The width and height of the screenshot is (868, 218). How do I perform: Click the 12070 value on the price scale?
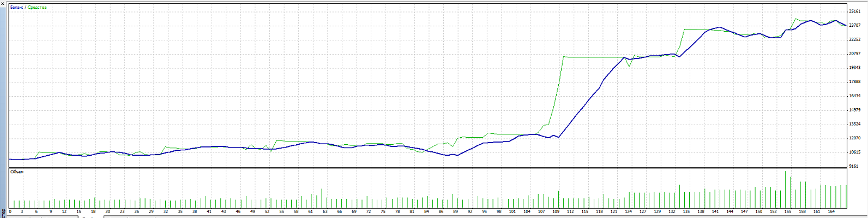(854, 138)
